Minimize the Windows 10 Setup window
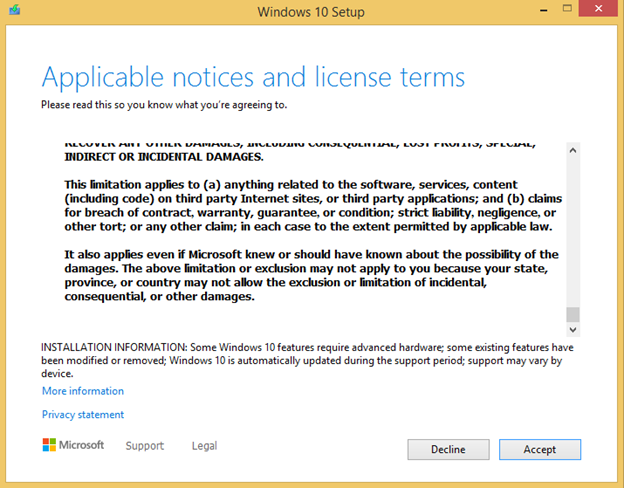 click(x=544, y=10)
